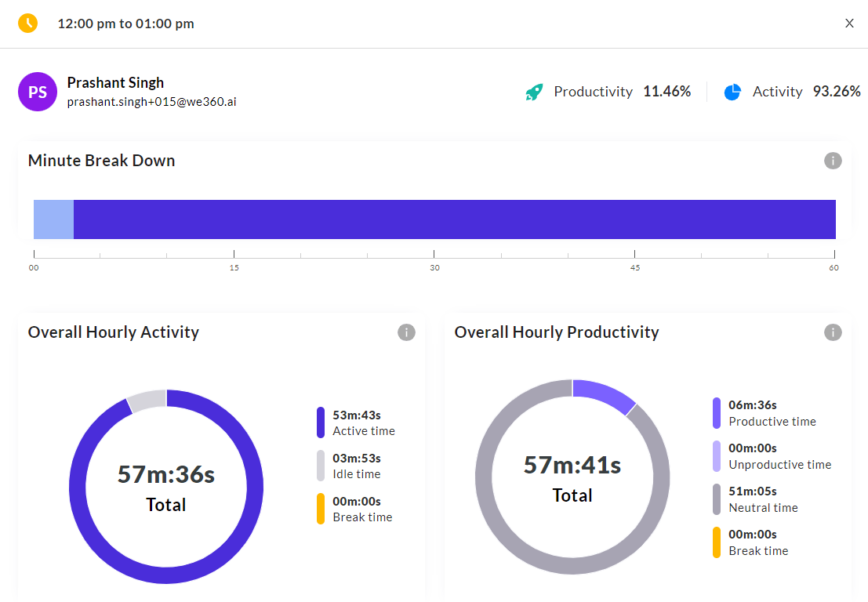Click the Productive time legend swatch
Screen dimensions: 868x602
[x=717, y=413]
